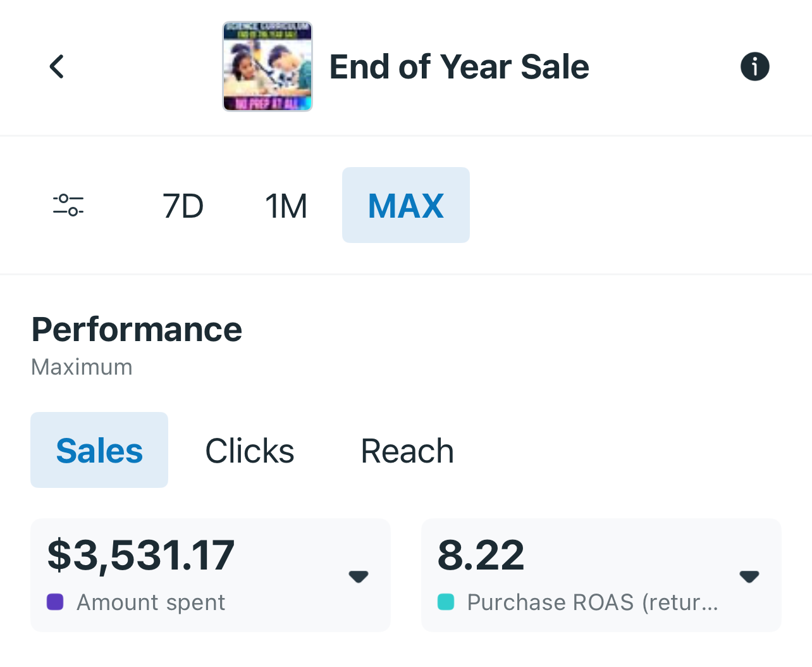Open the date filter sliders icon

tap(68, 205)
